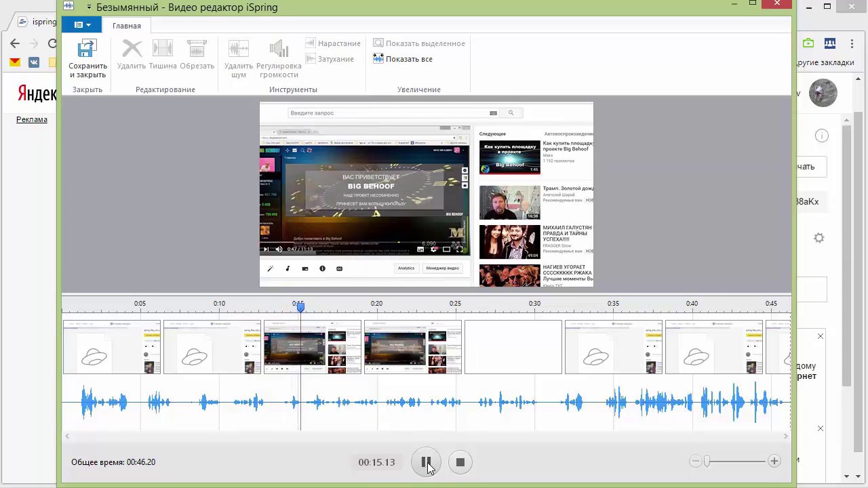Apply the Затухание fade-out effect
The image size is (868, 488).
[330, 59]
